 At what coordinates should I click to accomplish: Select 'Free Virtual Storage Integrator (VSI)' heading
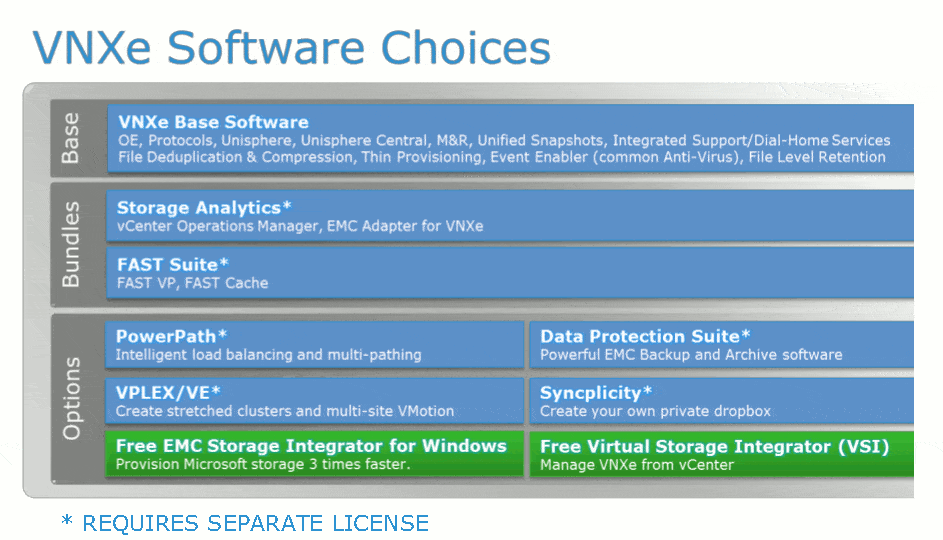(714, 447)
